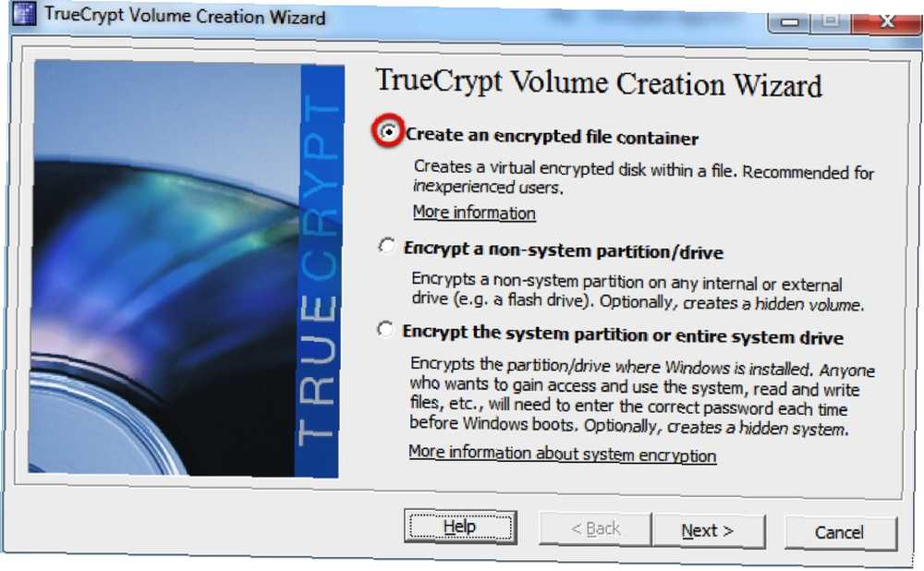Choose the non-system partition/drive radio button
Viewport: 924px width, 571px height.
click(x=386, y=245)
